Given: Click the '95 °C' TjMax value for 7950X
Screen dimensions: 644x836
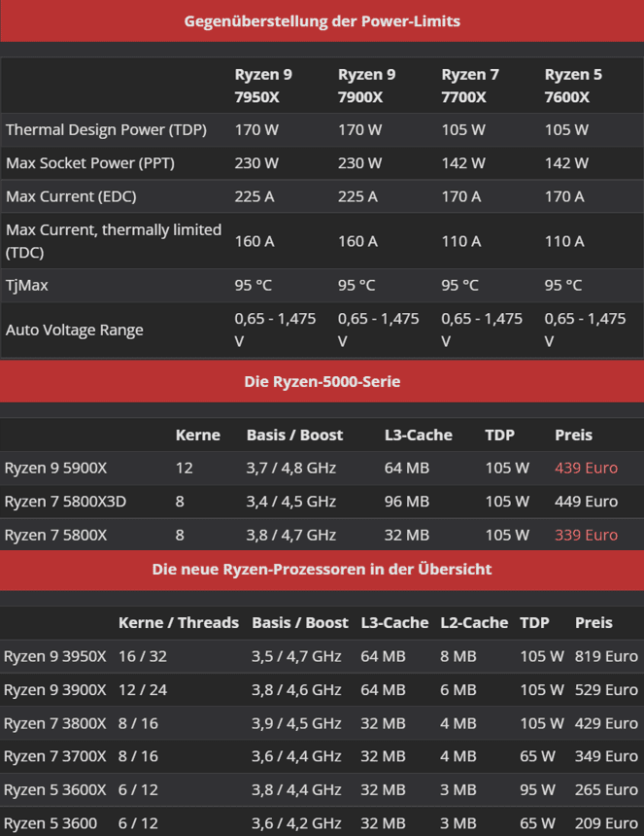Looking at the screenshot, I should [x=253, y=285].
